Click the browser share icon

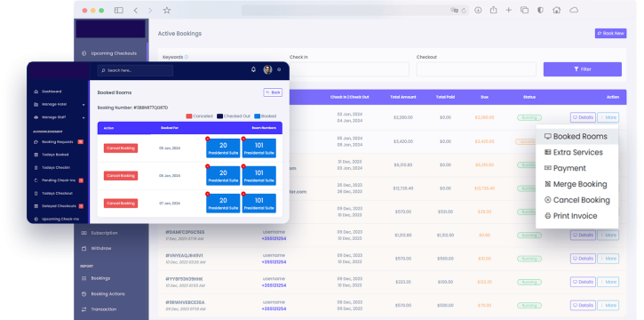click(493, 11)
